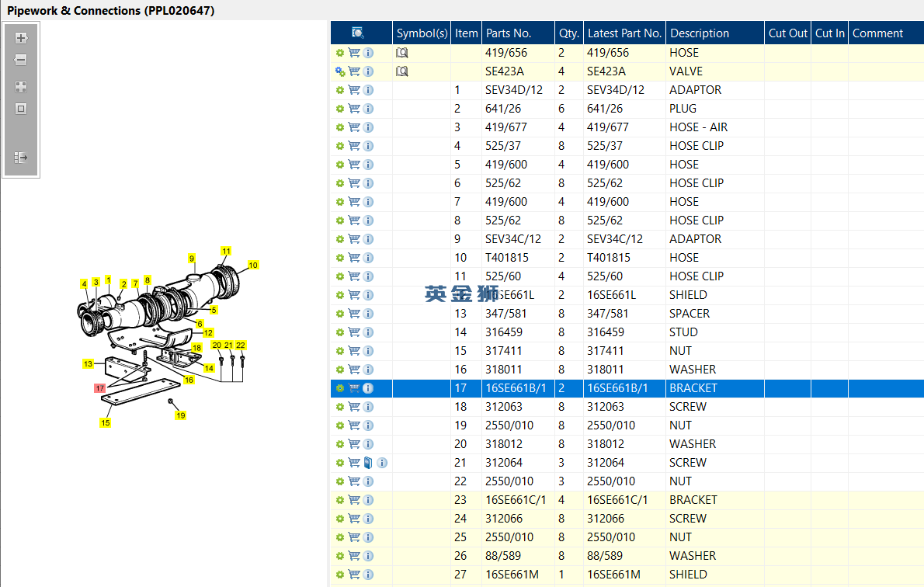Select callout 16 in the diagram
This screenshot has height=587, width=924.
click(189, 380)
